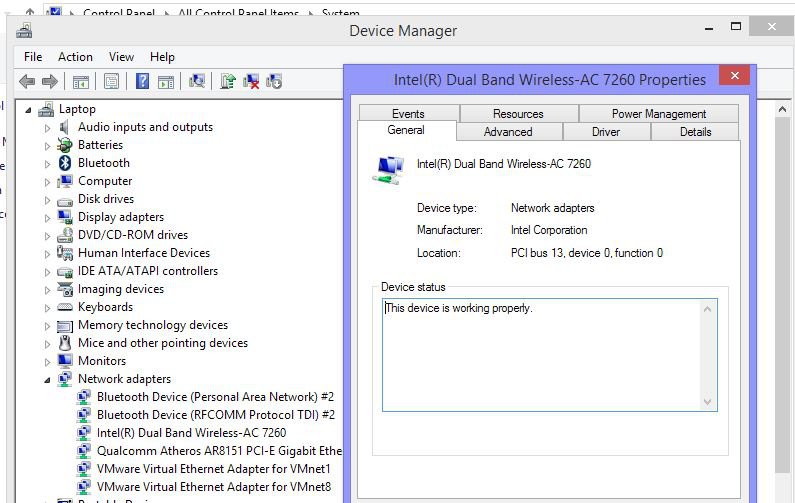Click the Device Manager window scrollbar up arrow
This screenshot has height=503, width=795.
click(782, 109)
